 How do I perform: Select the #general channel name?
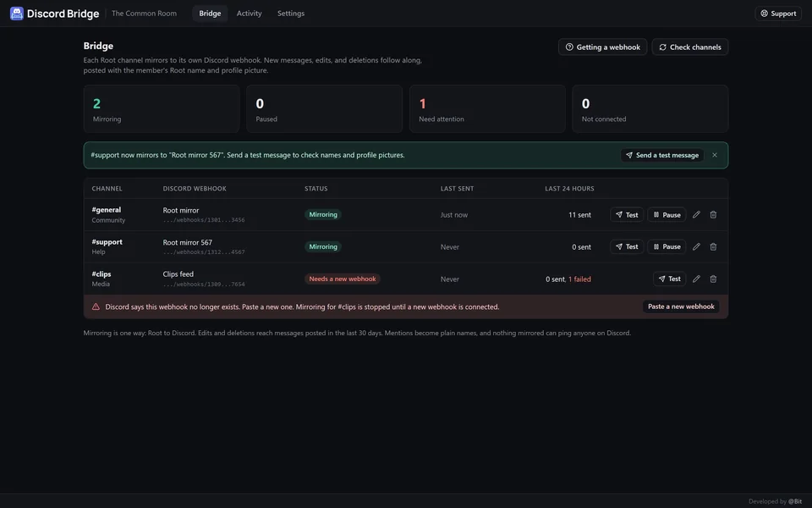coord(107,210)
